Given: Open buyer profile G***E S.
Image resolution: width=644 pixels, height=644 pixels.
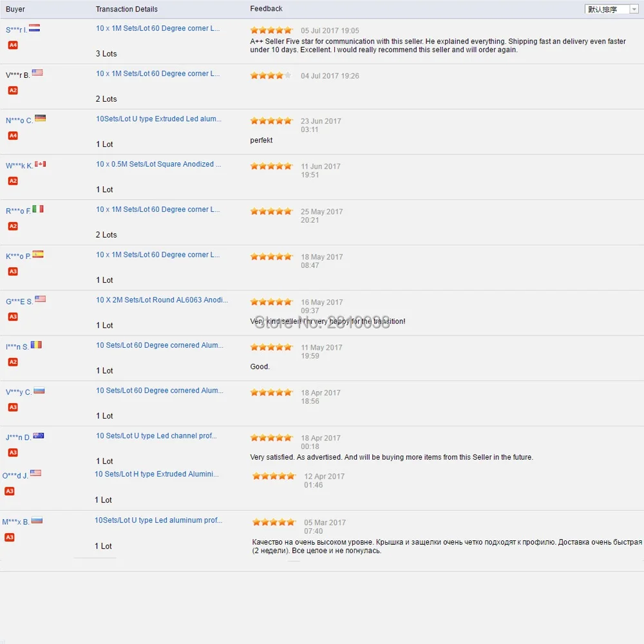Looking at the screenshot, I should tap(19, 301).
